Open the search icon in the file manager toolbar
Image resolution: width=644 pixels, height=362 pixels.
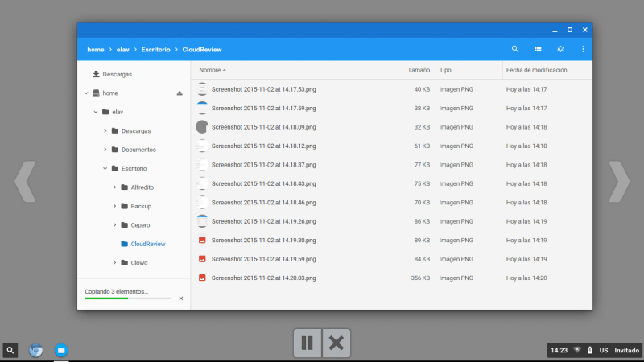click(x=514, y=49)
